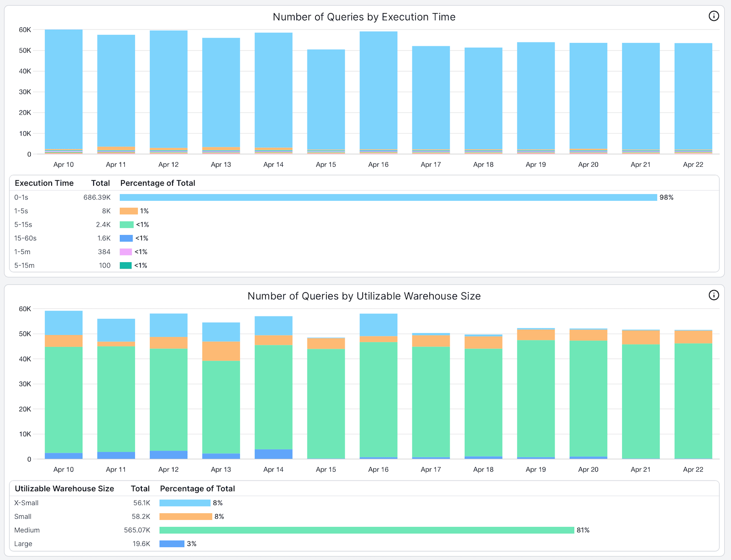Screen dimensions: 731x560
Task: Click the 5-15m row label
Action: (24, 266)
